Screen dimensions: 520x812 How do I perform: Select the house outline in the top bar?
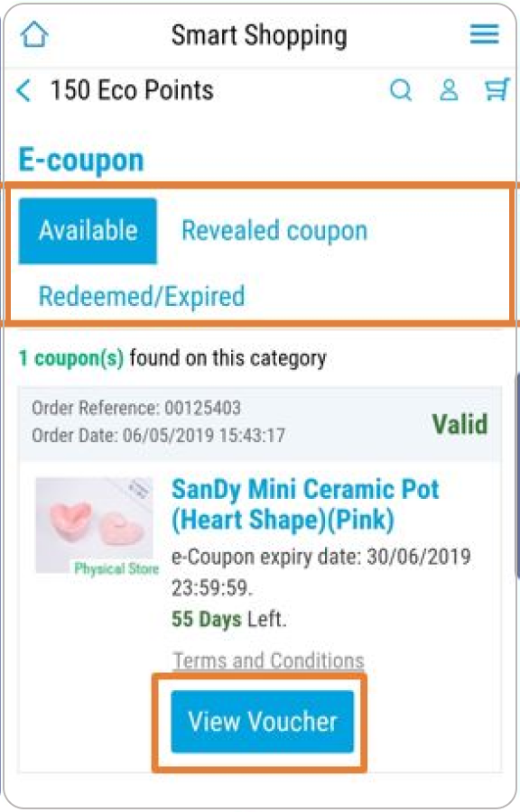(34, 34)
